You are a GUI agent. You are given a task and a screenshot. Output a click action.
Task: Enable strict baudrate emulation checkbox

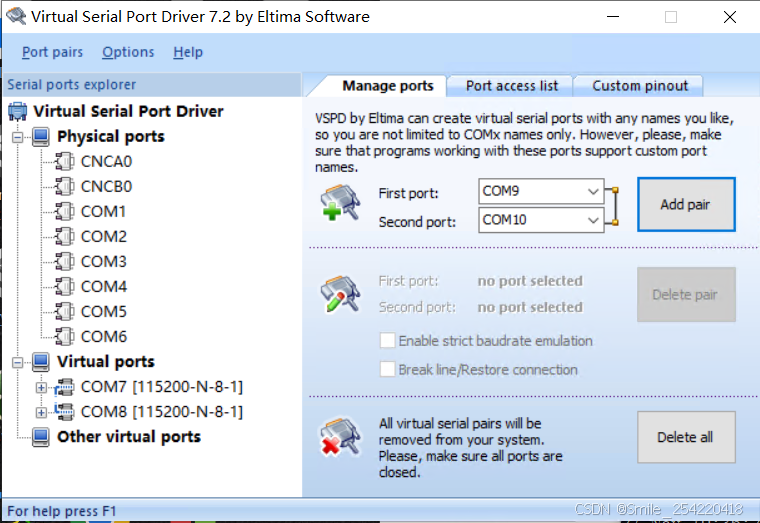coord(387,340)
